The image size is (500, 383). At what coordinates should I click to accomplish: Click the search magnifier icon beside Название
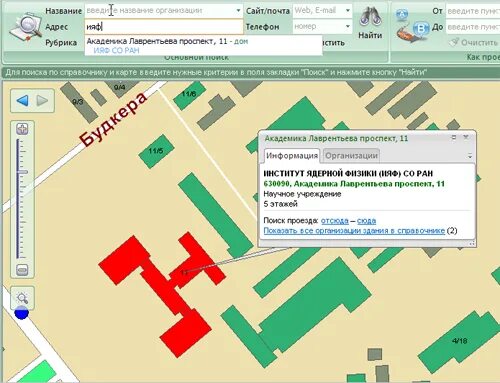pos(25,27)
